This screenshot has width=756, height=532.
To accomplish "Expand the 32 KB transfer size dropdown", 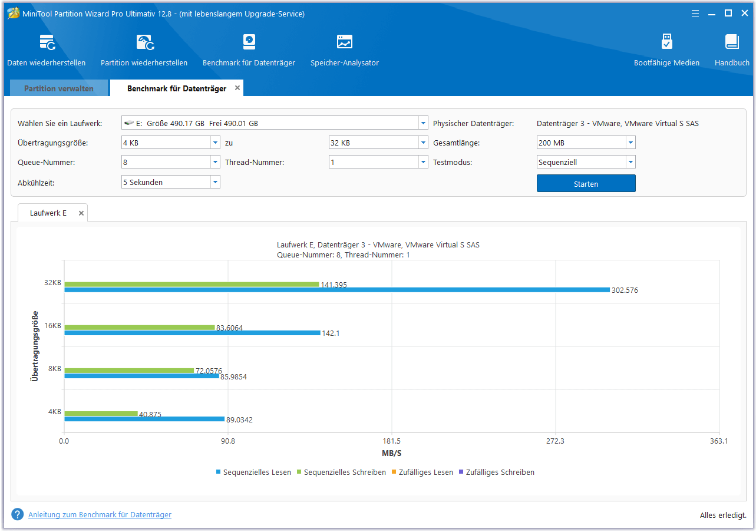I will [423, 143].
